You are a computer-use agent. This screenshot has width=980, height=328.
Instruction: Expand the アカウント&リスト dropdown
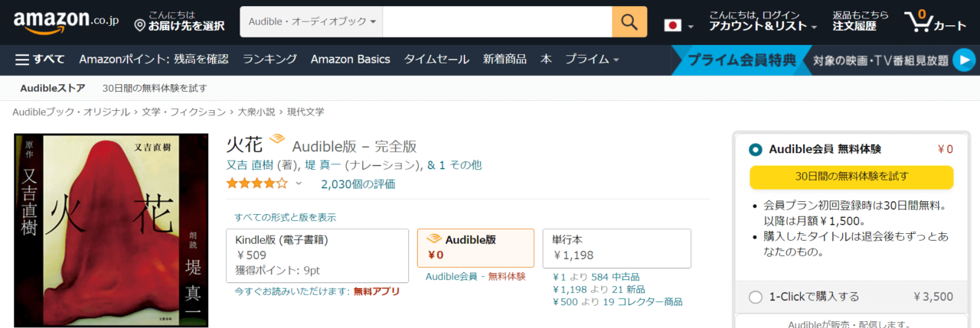tap(763, 26)
